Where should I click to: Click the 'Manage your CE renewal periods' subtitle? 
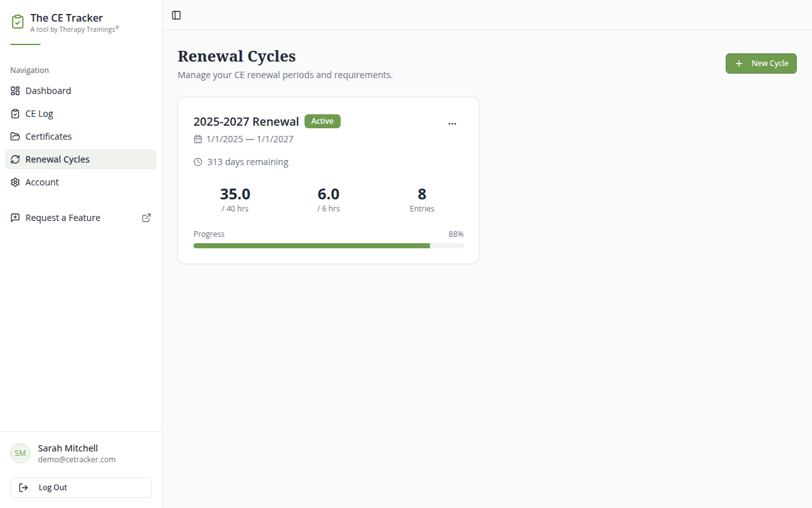point(285,75)
